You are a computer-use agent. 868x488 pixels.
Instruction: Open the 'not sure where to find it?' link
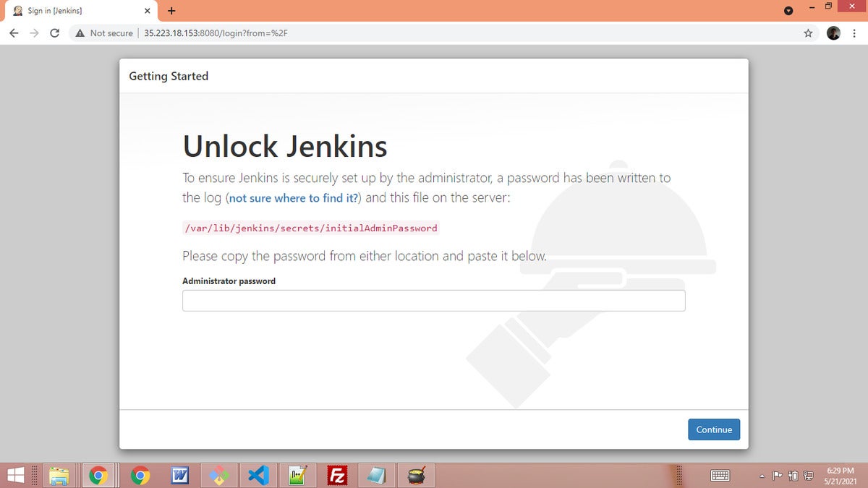294,197
